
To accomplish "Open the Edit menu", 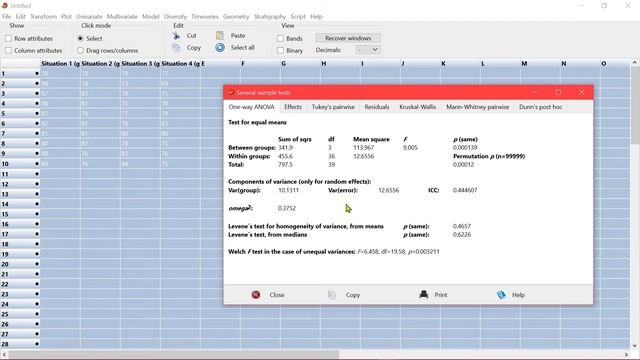I will pyautogui.click(x=20, y=17).
